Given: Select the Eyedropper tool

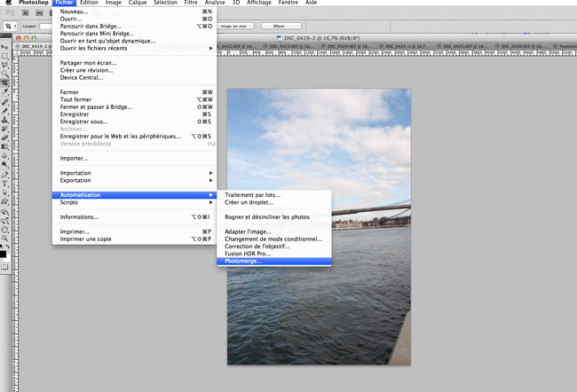Looking at the screenshot, I should click(4, 92).
